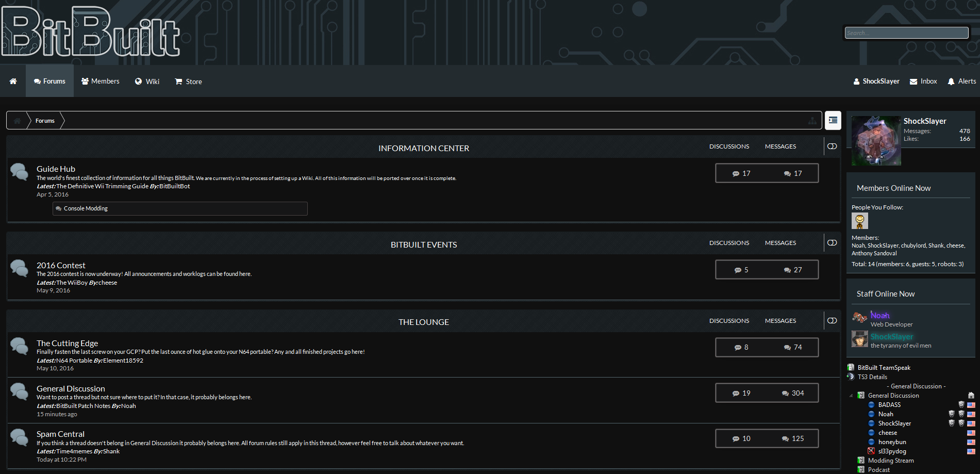The height and width of the screenshot is (474, 980).
Task: Open Noah's name under Staff Online Now
Action: point(880,315)
